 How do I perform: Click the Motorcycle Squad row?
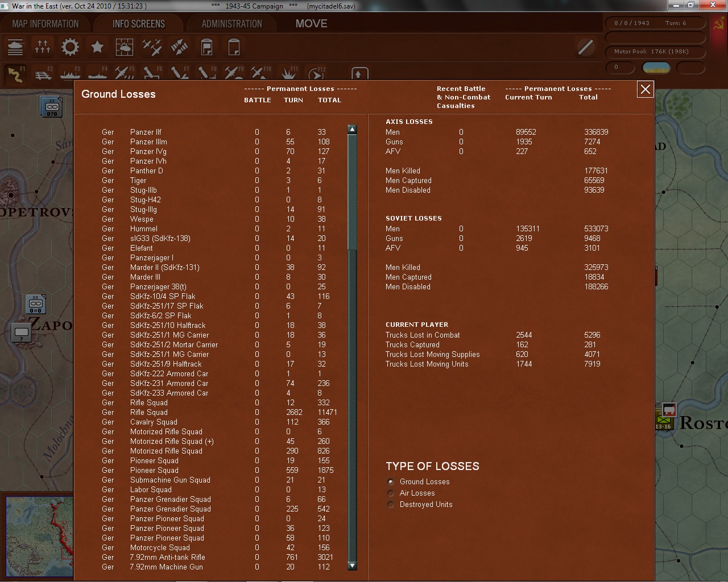[x=221, y=547]
